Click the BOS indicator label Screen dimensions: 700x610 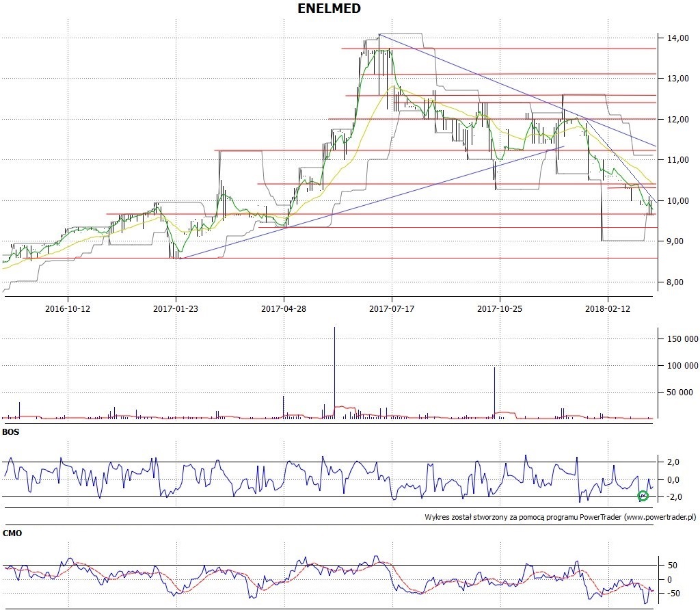pyautogui.click(x=11, y=432)
